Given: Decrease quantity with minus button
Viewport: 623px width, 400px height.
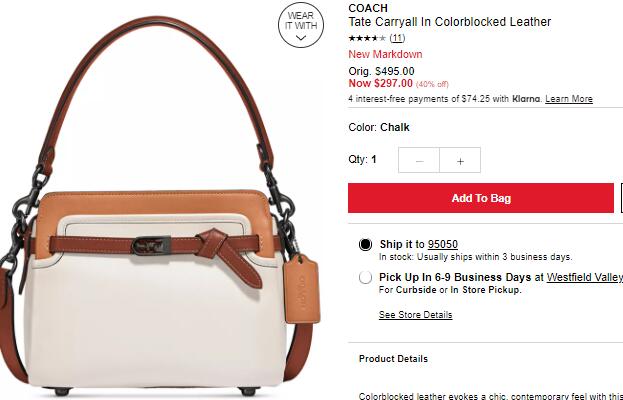Looking at the screenshot, I should coord(419,160).
